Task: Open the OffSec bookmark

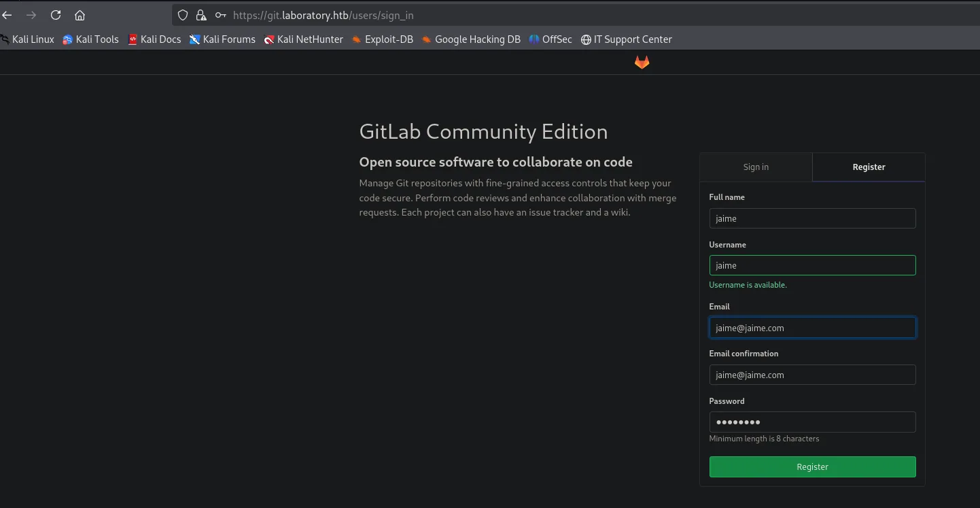Action: [x=550, y=39]
